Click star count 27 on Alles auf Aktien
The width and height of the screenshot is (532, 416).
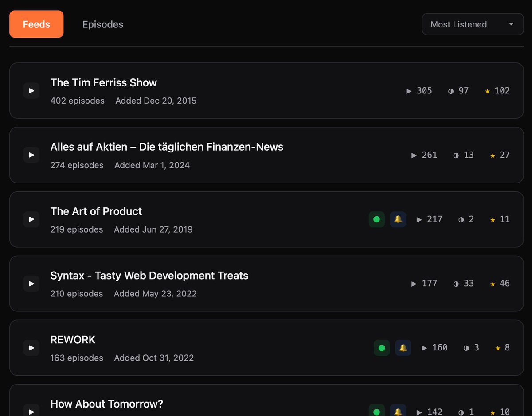point(500,155)
